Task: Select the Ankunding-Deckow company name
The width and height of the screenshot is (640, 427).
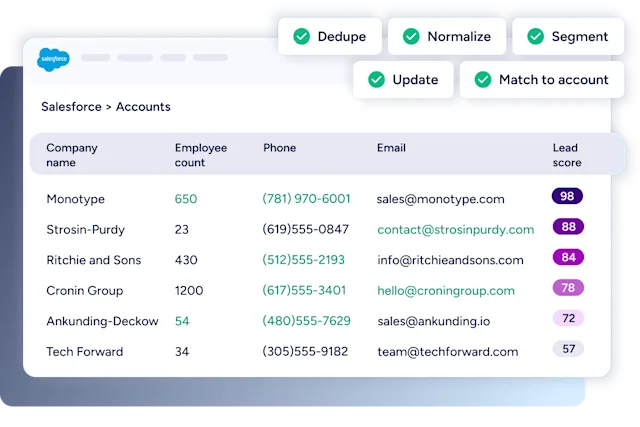Action: coord(102,321)
